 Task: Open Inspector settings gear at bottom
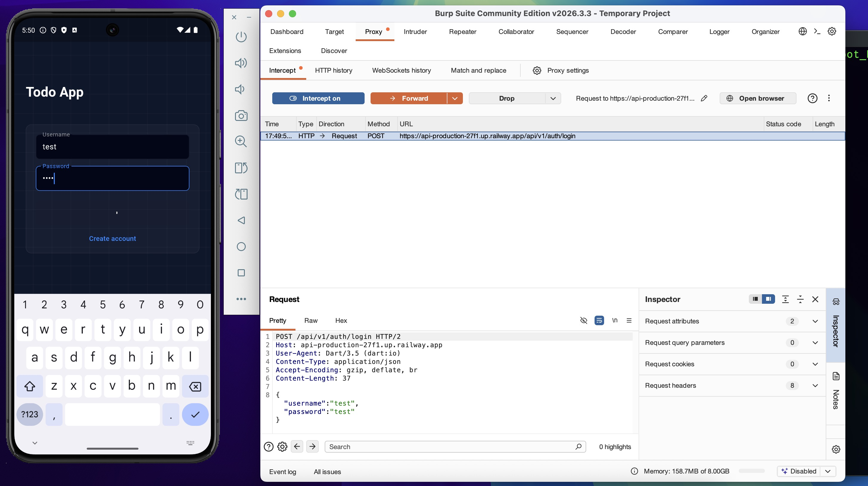pos(836,449)
